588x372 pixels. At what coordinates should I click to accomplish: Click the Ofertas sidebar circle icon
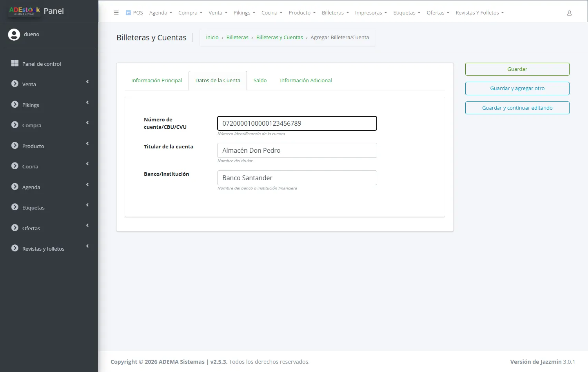(15, 228)
